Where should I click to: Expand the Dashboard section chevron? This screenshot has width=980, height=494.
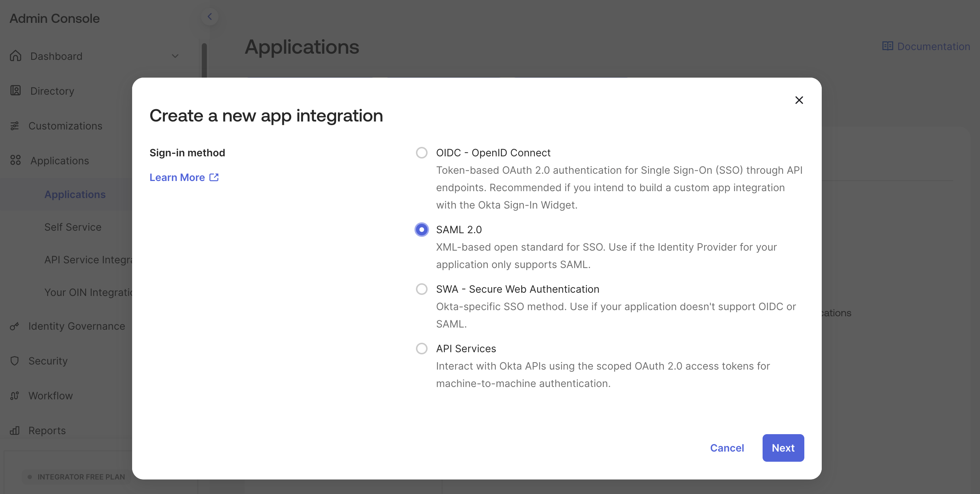175,56
